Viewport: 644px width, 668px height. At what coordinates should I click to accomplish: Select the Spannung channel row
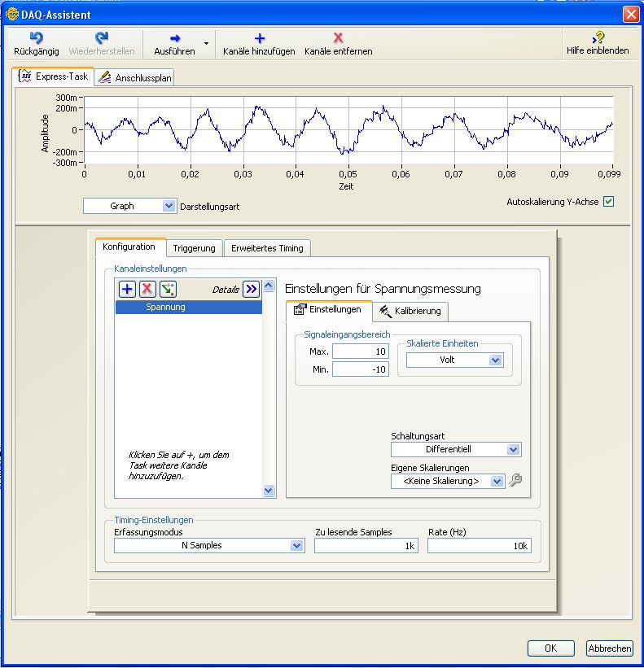point(188,308)
